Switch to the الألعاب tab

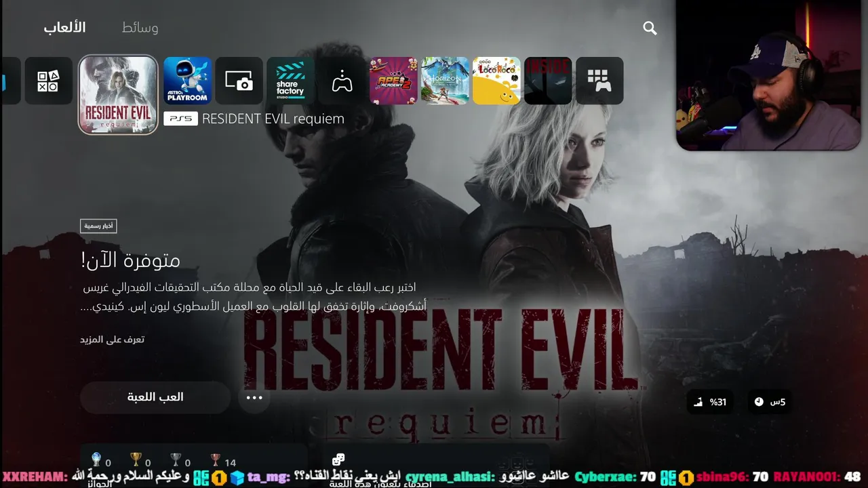[x=64, y=28]
